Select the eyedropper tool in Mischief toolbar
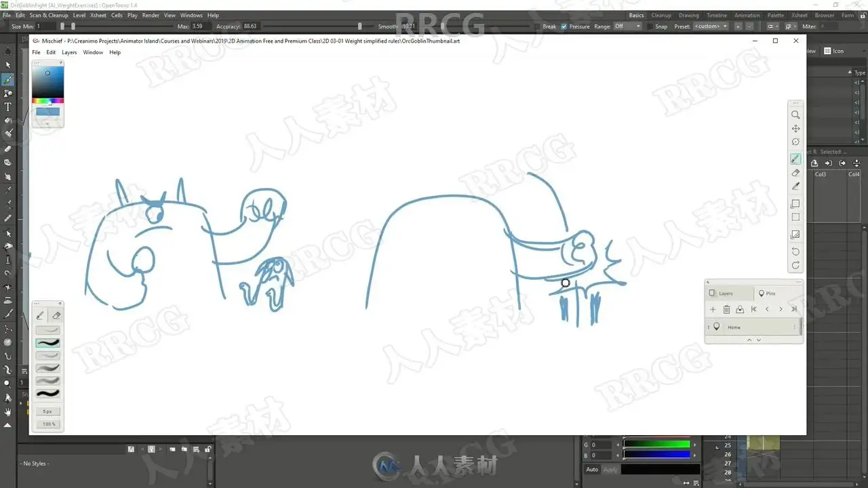Screen dimensions: 868x488 (795, 186)
